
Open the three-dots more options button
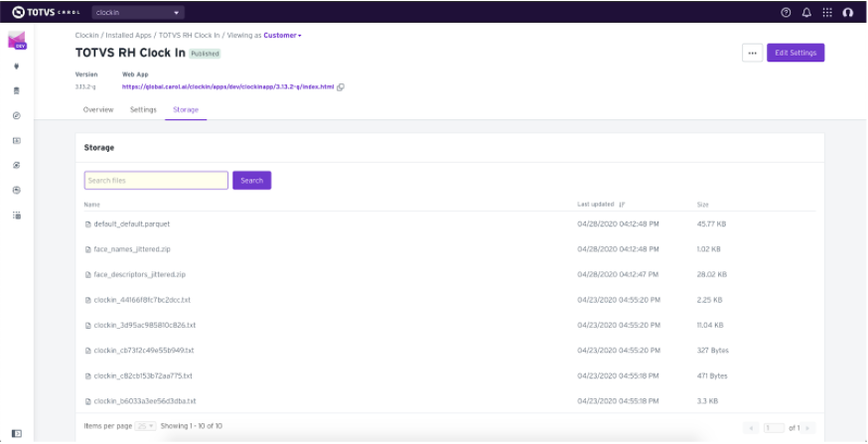[753, 53]
